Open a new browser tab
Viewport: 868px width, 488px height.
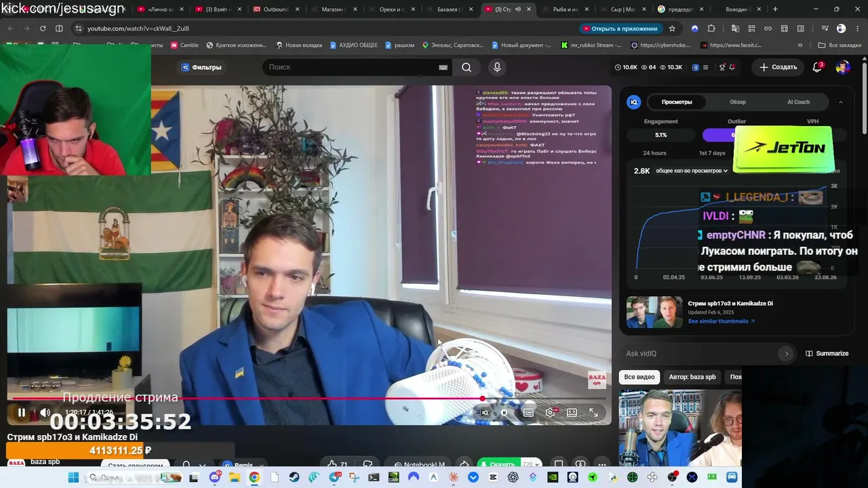775,9
